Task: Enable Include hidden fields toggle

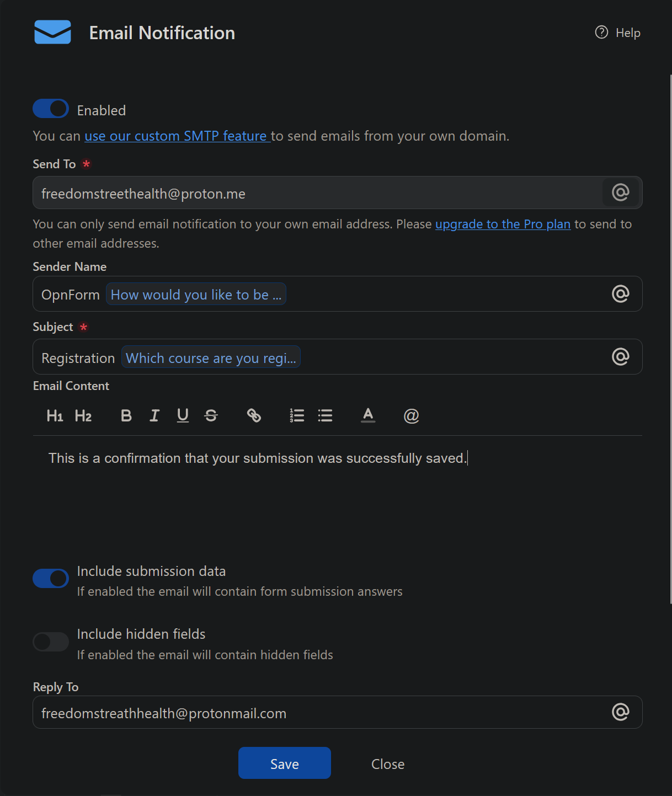Action: click(51, 642)
